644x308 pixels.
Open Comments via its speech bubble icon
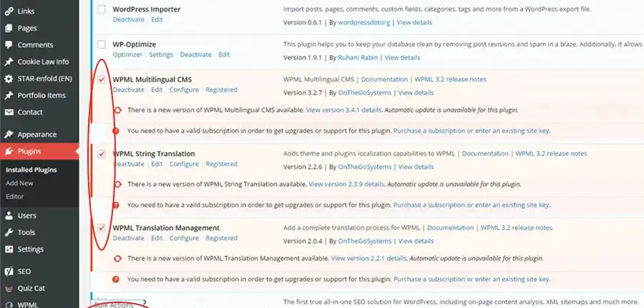[x=9, y=45]
